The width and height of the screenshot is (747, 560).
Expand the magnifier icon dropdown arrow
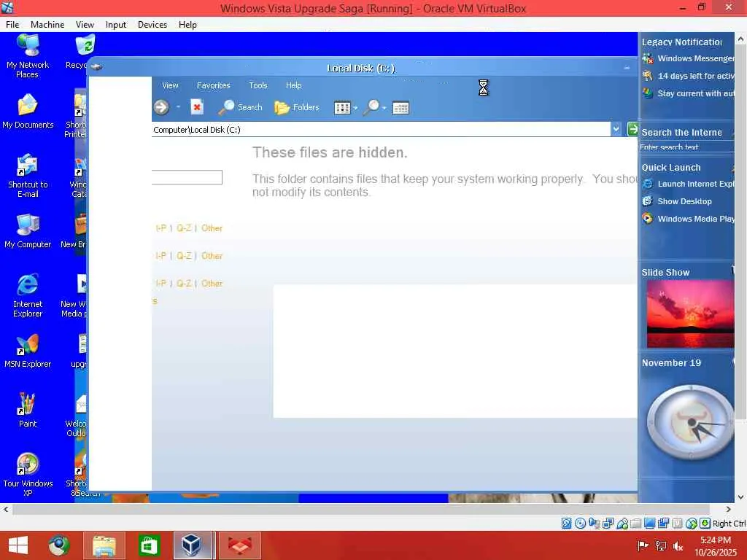pos(384,108)
